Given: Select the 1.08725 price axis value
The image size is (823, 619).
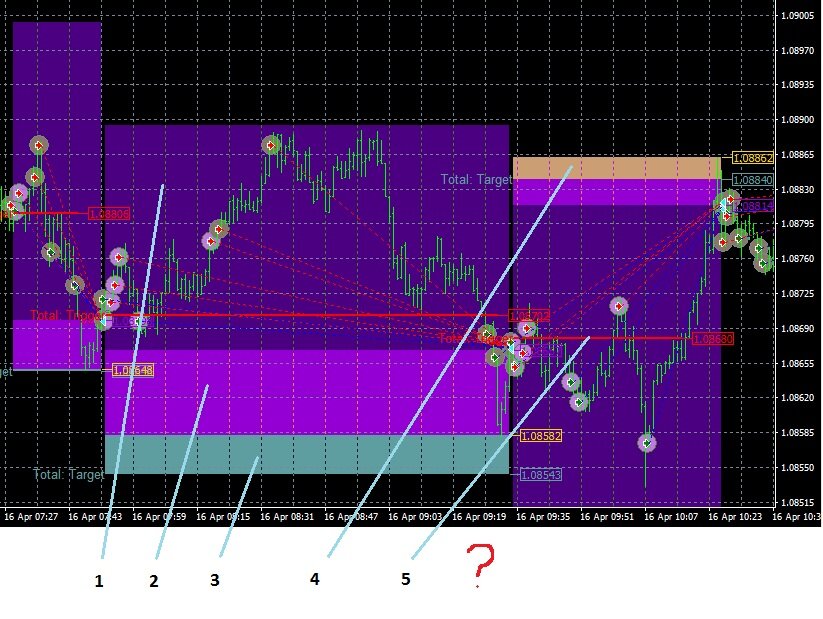Looking at the screenshot, I should (797, 293).
